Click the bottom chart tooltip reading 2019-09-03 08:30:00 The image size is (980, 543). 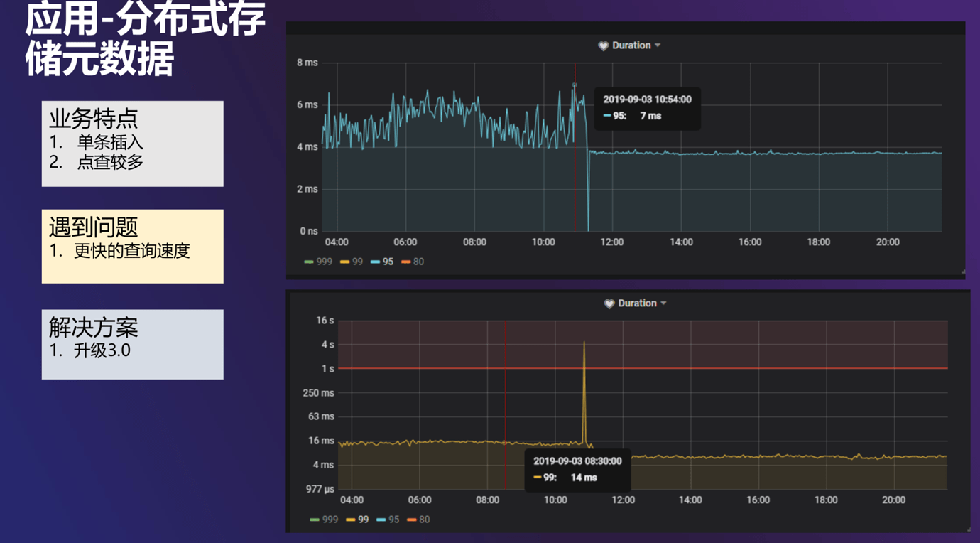(578, 469)
